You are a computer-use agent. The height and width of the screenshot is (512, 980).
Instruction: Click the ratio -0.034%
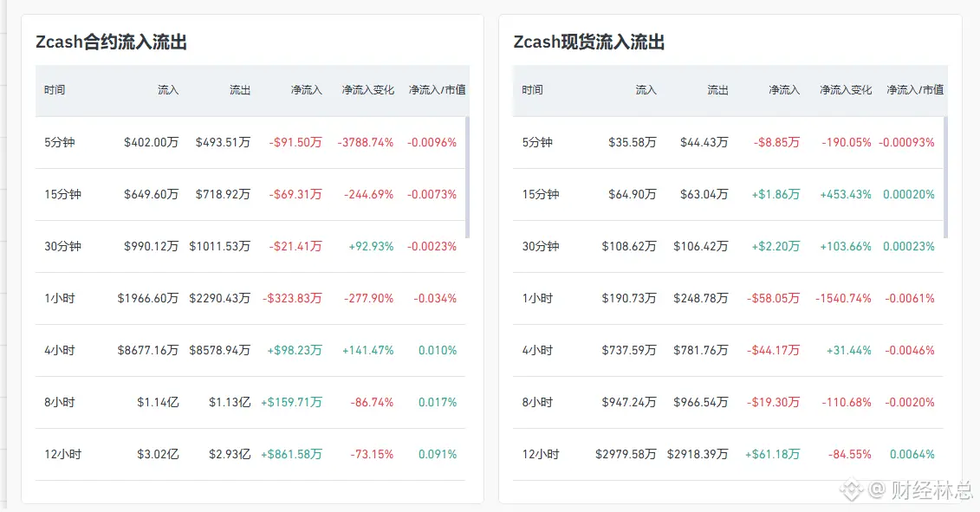click(x=435, y=298)
